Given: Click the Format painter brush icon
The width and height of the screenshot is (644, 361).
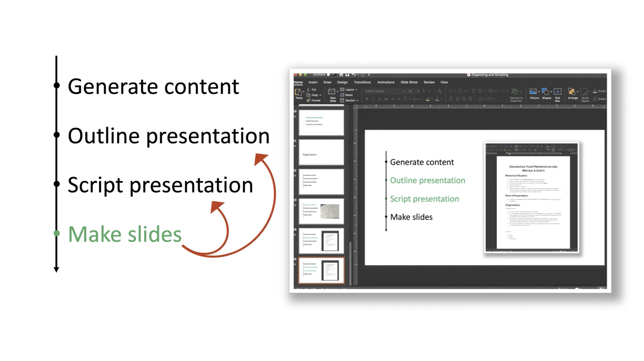Looking at the screenshot, I should pos(308,100).
